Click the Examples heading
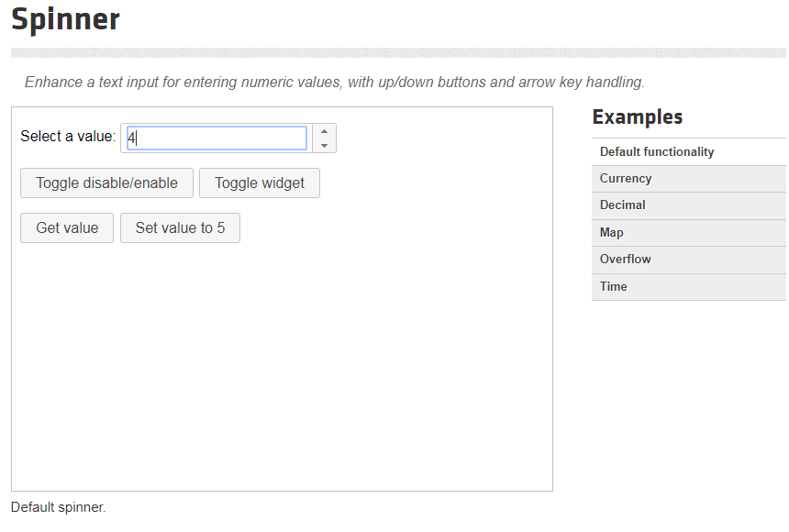 click(638, 117)
